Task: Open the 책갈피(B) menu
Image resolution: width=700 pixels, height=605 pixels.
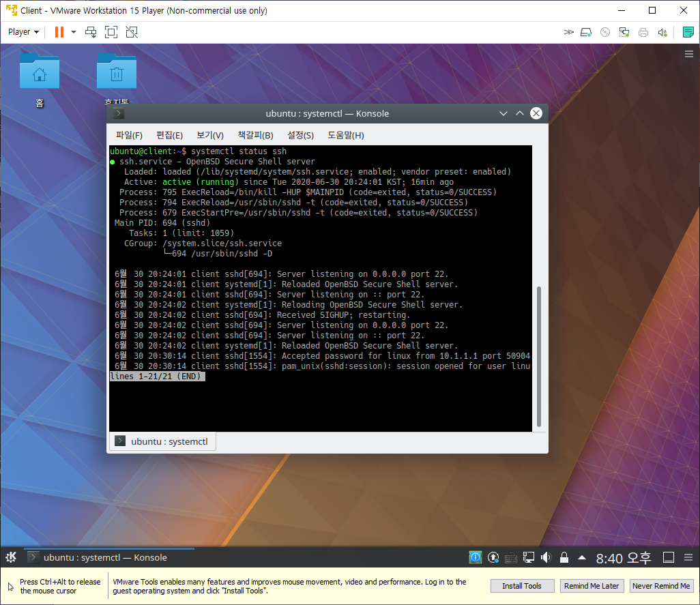Action: (255, 135)
